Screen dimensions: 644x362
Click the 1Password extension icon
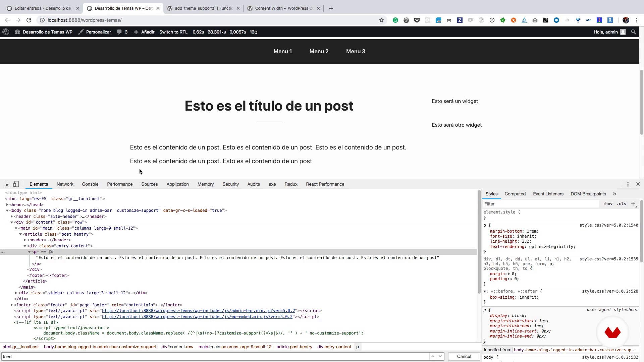492,20
